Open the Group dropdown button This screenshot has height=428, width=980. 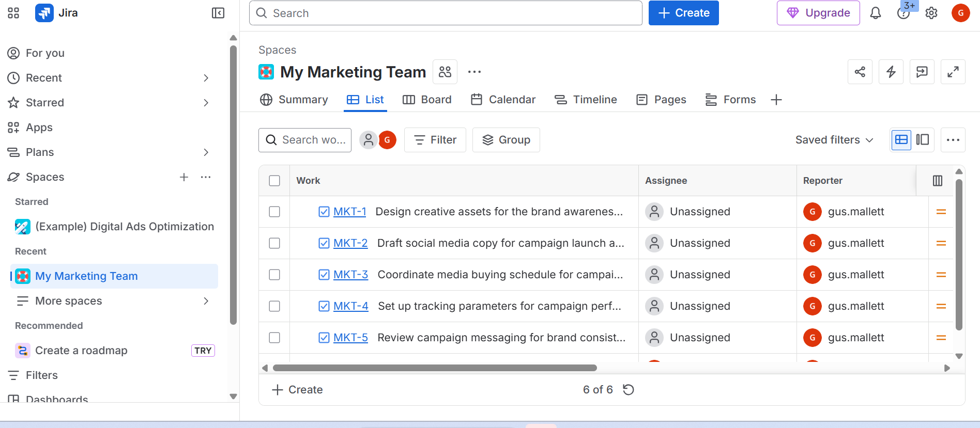(x=506, y=140)
